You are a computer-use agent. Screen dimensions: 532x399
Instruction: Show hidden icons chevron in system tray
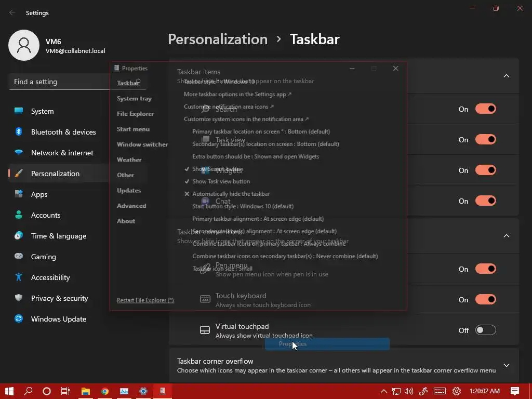(384, 391)
